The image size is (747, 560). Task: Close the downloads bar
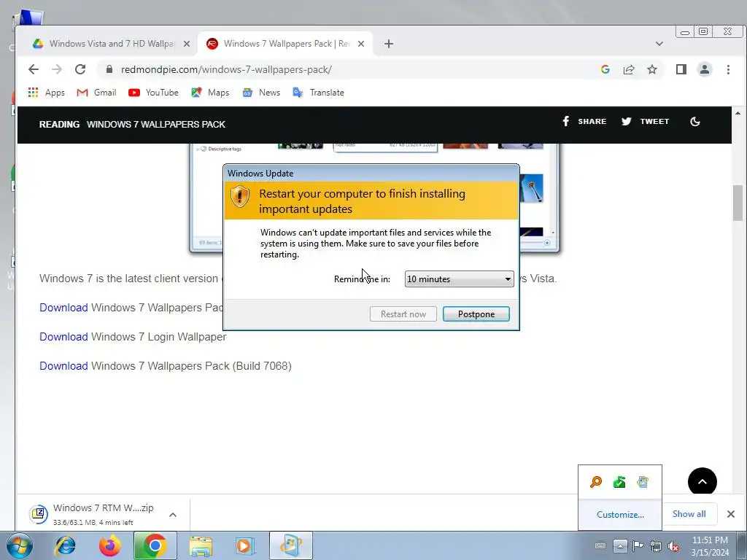(x=731, y=514)
